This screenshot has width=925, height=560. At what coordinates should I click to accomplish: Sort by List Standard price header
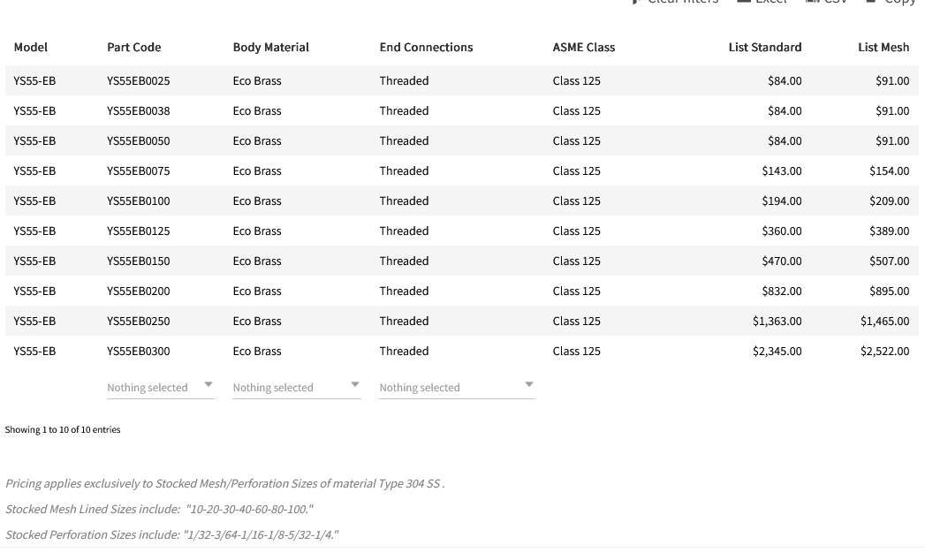coord(765,48)
